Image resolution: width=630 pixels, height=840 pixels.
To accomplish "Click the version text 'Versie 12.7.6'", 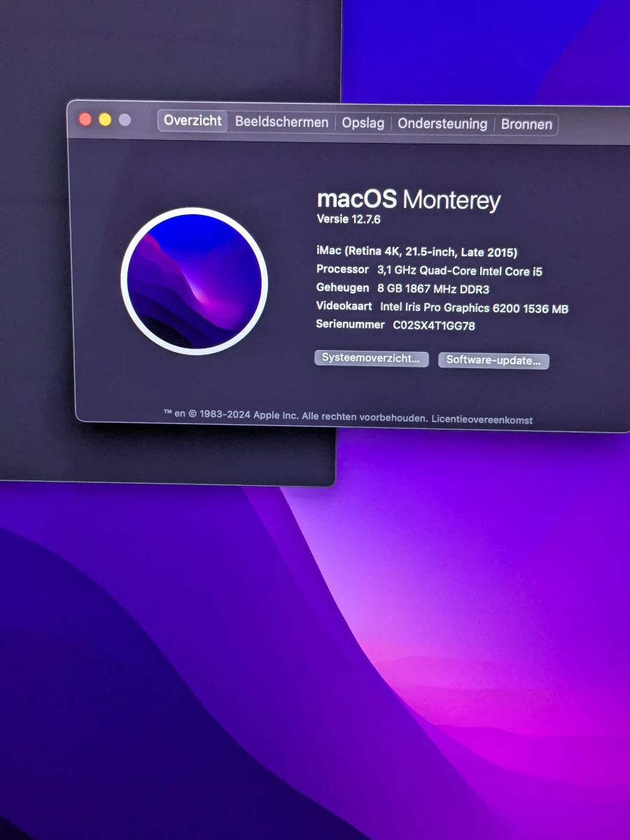I will pyautogui.click(x=349, y=219).
